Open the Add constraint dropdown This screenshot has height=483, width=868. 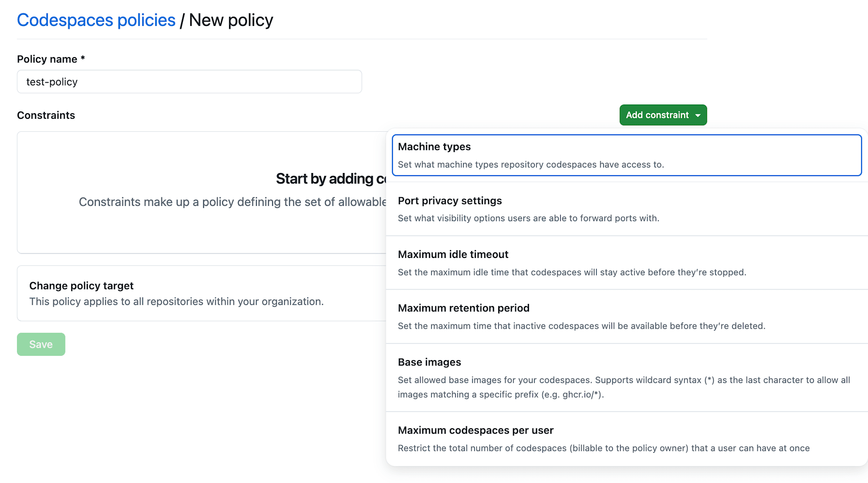click(x=663, y=115)
